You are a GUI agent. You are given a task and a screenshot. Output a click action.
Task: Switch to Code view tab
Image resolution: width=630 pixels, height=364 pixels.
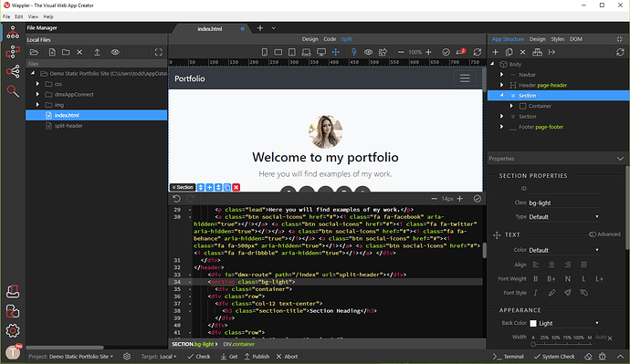pyautogui.click(x=330, y=39)
